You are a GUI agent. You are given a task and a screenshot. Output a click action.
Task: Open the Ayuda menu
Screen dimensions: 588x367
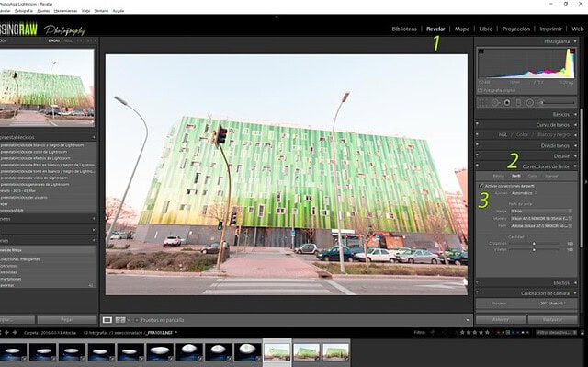(119, 11)
